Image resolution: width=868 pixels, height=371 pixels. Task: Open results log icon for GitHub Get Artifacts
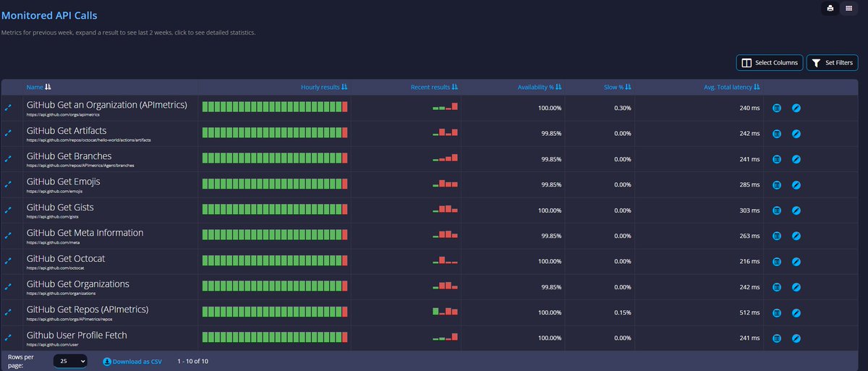point(777,134)
